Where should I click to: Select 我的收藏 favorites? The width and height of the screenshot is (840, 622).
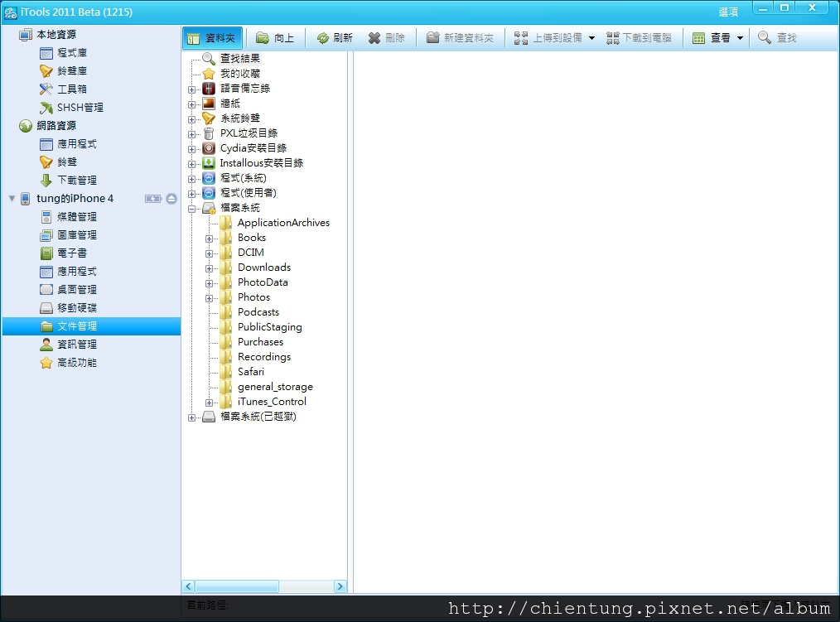pyautogui.click(x=240, y=74)
